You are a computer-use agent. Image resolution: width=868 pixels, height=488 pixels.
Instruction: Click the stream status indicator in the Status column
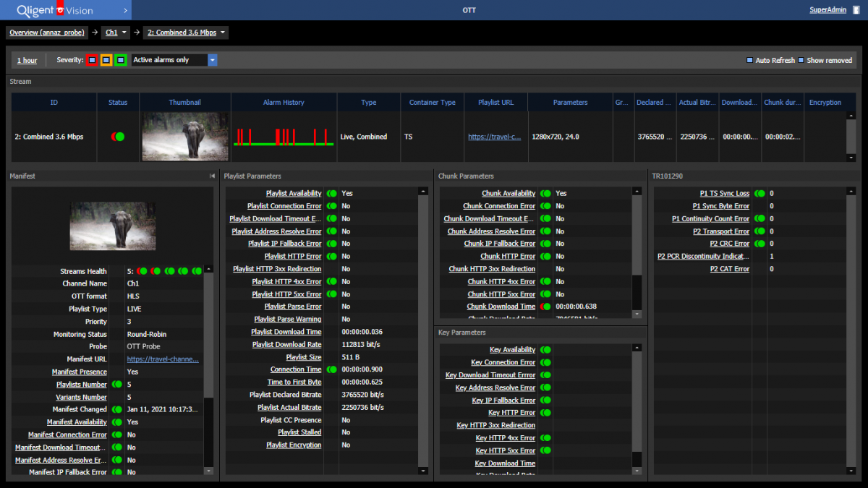pyautogui.click(x=117, y=137)
